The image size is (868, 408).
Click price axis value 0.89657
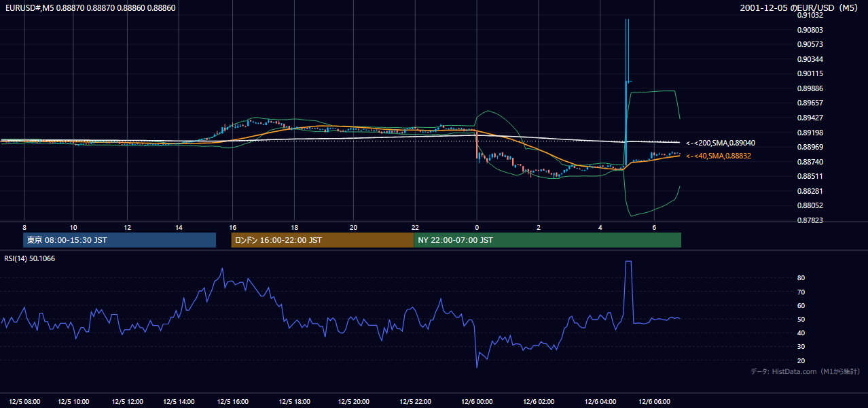click(810, 103)
